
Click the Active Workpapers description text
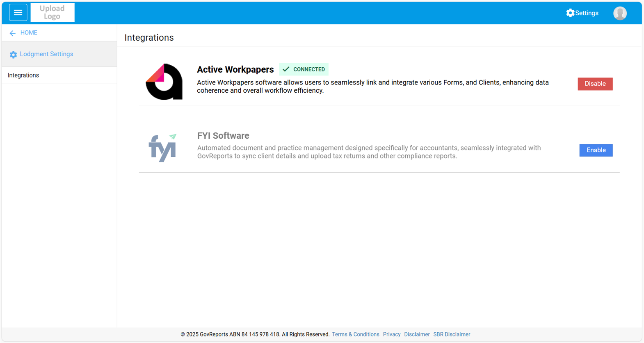(373, 87)
